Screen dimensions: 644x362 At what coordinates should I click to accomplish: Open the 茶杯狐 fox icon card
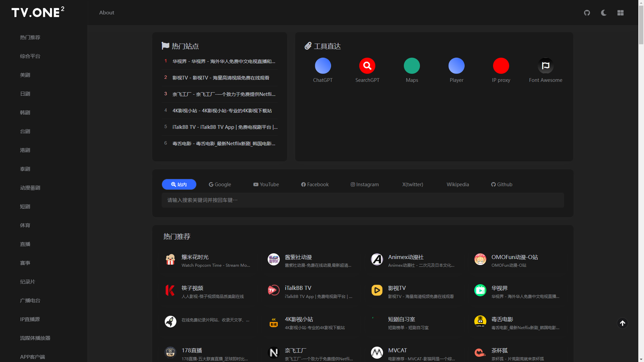pos(480,353)
